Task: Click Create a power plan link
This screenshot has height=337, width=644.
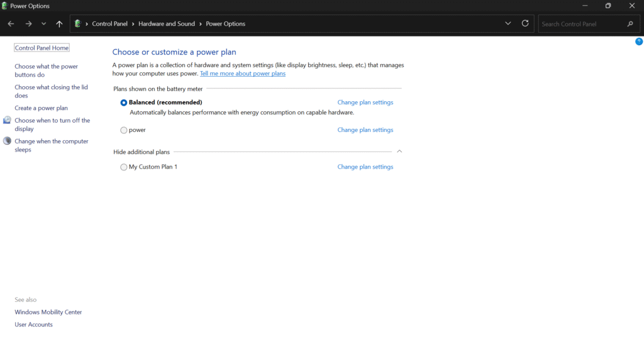Action: click(x=41, y=108)
